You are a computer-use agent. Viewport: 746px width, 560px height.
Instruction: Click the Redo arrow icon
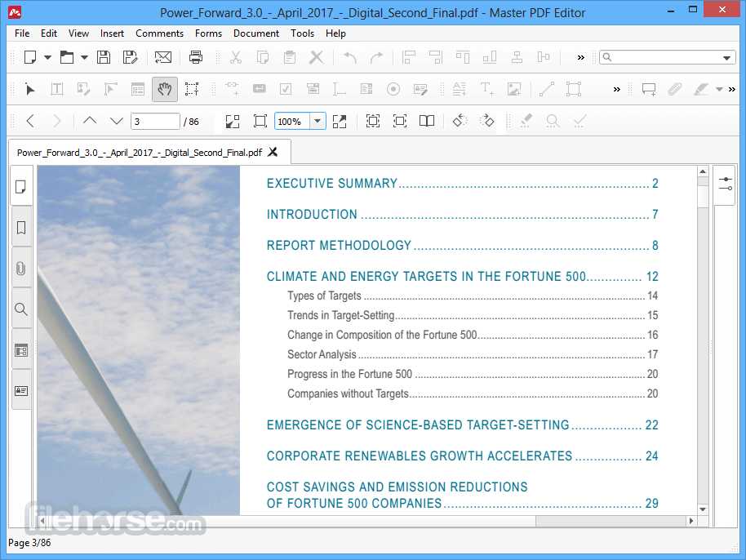click(x=376, y=58)
